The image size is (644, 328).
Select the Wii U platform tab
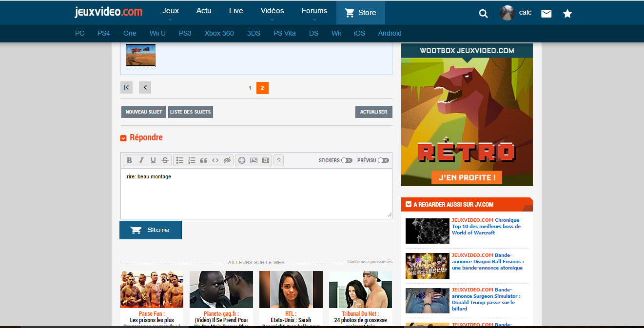[x=157, y=33]
